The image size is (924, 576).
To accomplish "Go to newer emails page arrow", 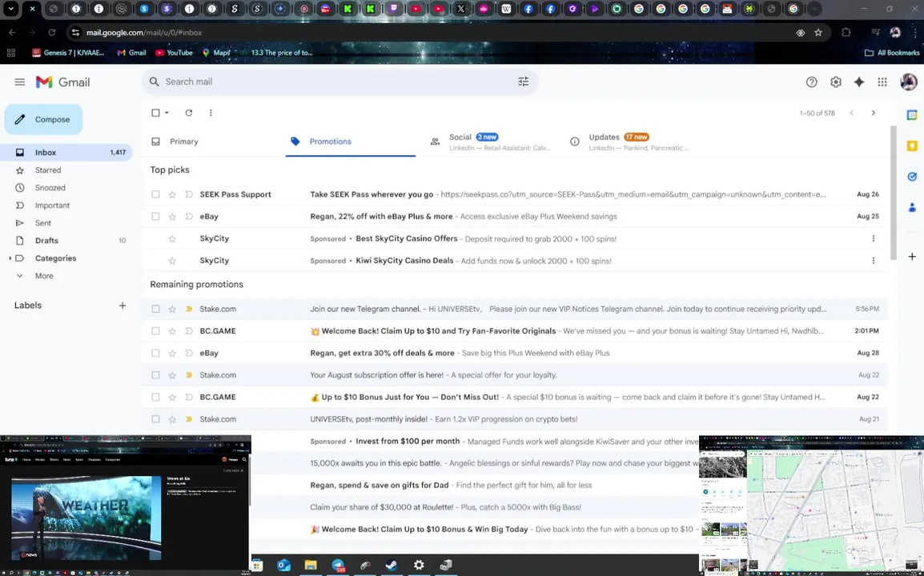I will coord(851,113).
